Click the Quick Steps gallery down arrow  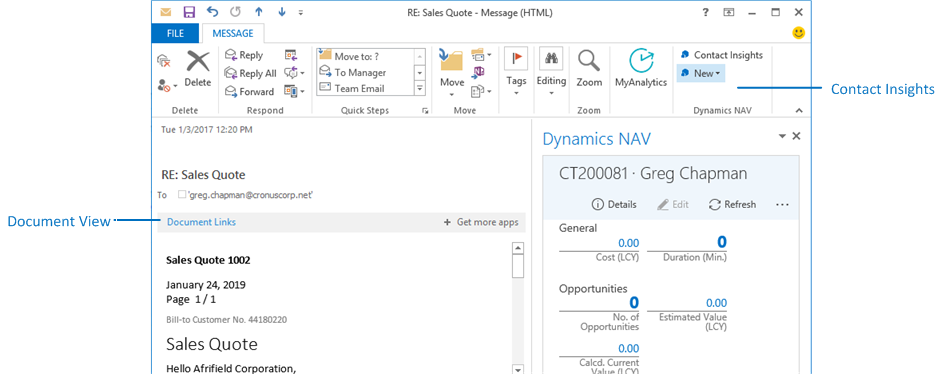pos(420,72)
